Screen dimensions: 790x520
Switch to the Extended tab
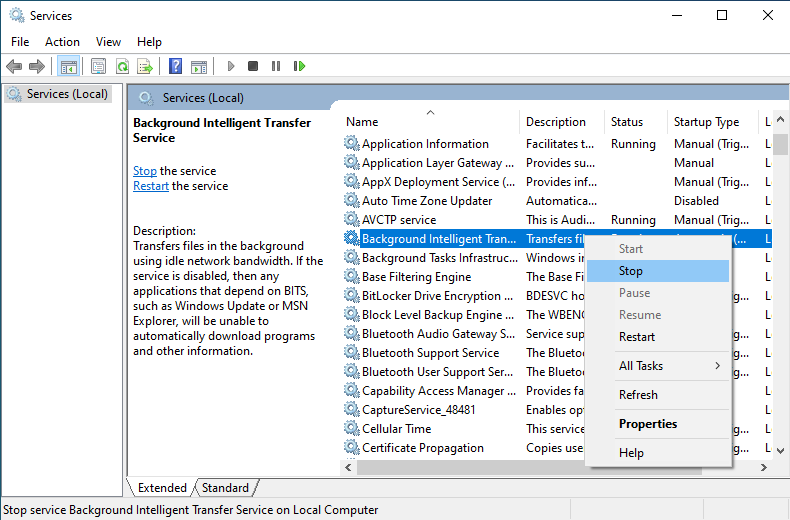pyautogui.click(x=161, y=488)
